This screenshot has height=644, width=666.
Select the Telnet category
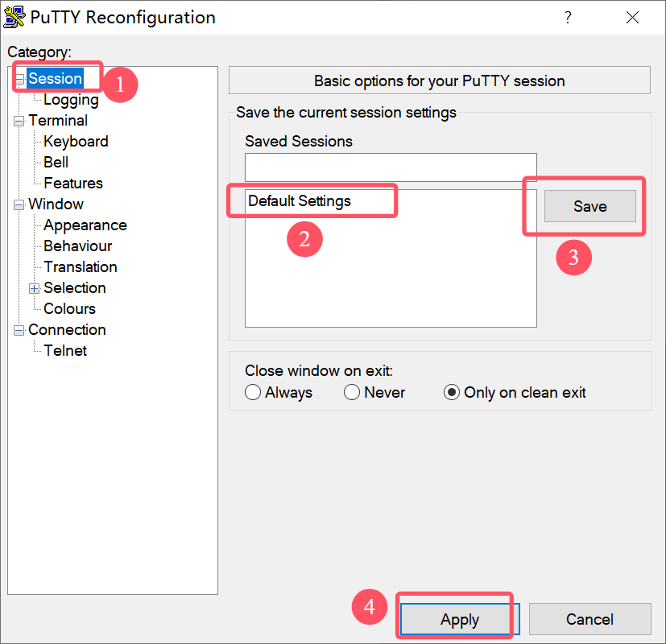tap(65, 350)
